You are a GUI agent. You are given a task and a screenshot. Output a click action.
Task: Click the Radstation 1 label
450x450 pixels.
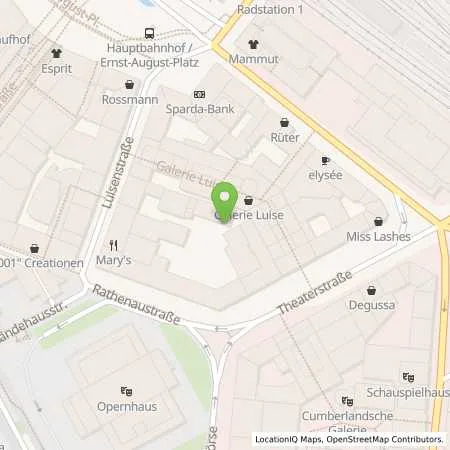pyautogui.click(x=270, y=10)
